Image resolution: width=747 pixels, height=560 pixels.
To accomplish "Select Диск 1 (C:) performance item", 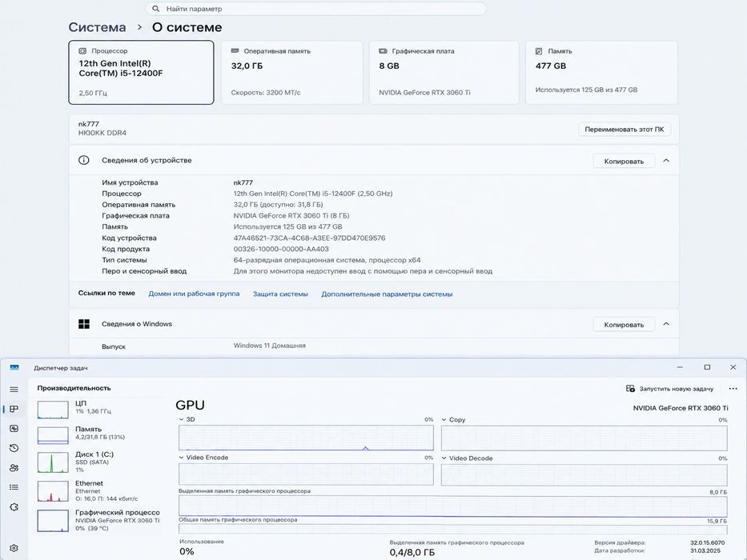I will 99,462.
